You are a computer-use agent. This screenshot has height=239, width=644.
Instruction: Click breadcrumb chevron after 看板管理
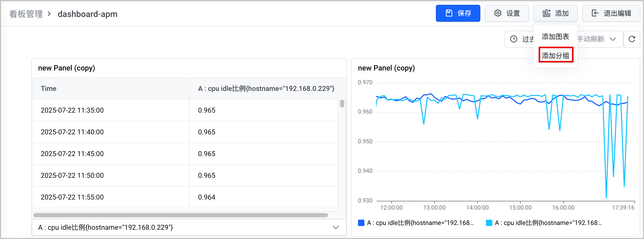point(49,14)
